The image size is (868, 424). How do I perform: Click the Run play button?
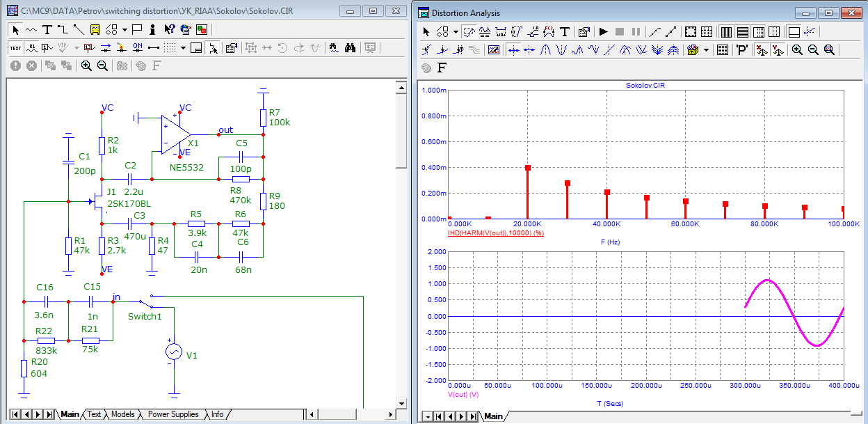[603, 31]
